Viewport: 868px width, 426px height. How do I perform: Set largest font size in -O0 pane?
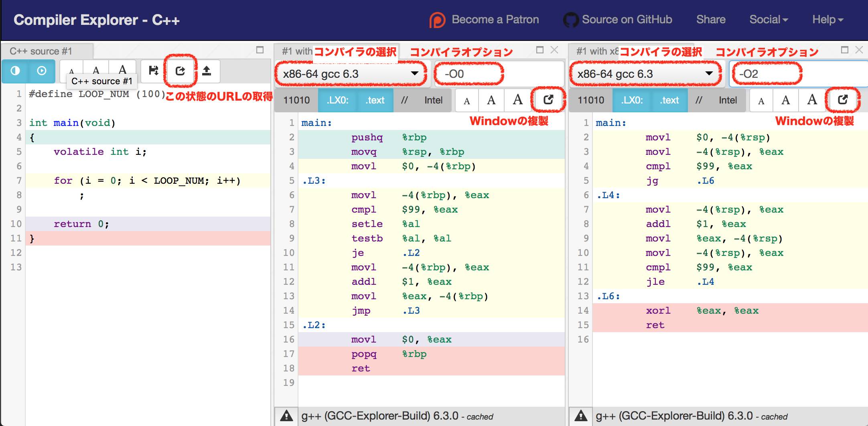tap(518, 100)
